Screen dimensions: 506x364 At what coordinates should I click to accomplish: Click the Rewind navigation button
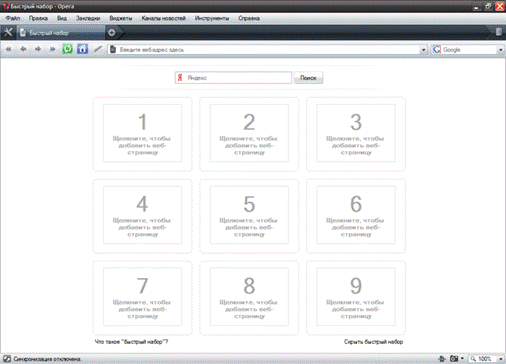(x=9, y=49)
